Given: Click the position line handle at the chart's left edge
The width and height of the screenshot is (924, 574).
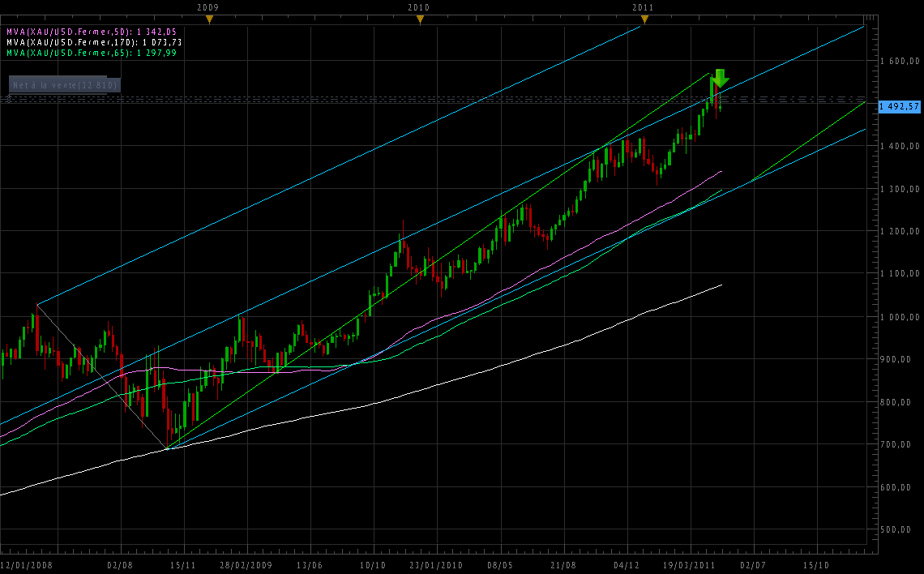Looking at the screenshot, I should [x=8, y=100].
